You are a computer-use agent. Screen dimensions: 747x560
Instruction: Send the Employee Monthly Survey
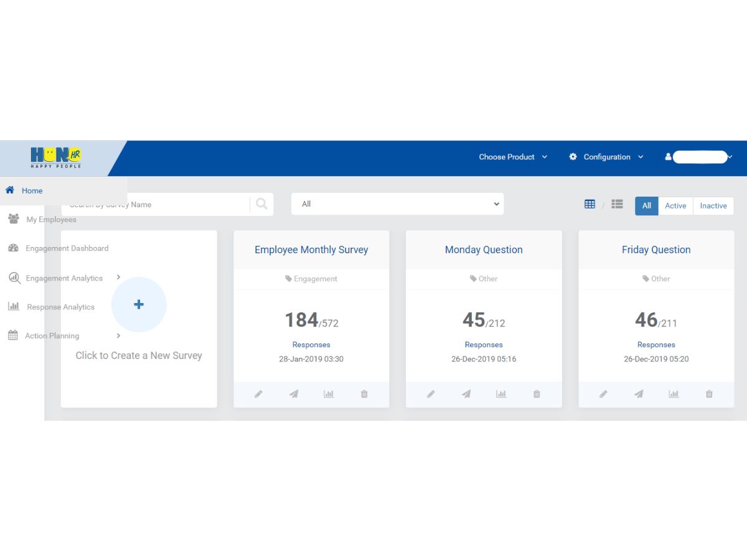(x=294, y=394)
